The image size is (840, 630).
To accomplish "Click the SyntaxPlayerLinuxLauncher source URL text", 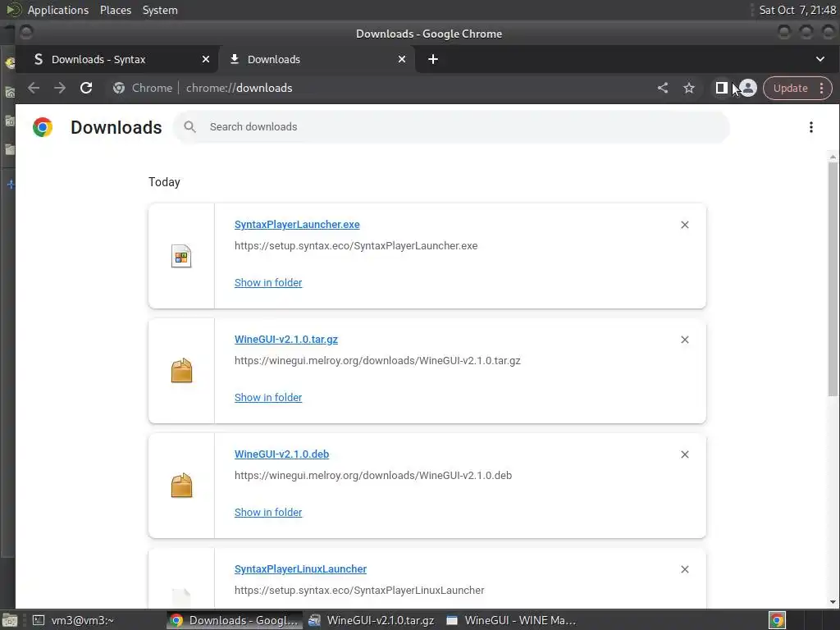I will tap(359, 591).
